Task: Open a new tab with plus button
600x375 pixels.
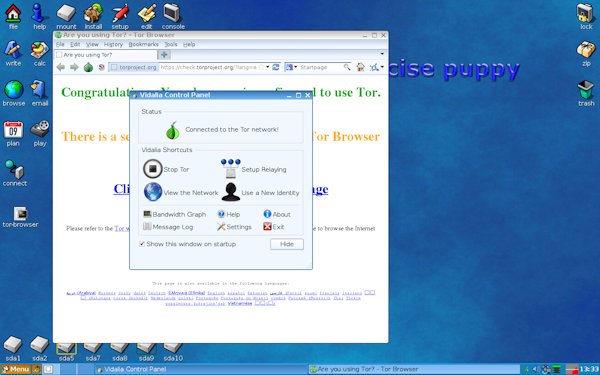Action: pyautogui.click(x=164, y=55)
